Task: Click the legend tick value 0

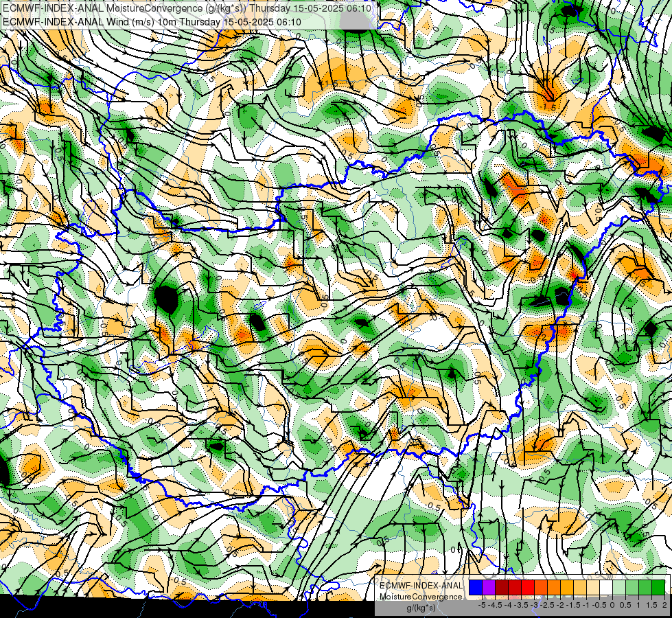Action: (612, 605)
